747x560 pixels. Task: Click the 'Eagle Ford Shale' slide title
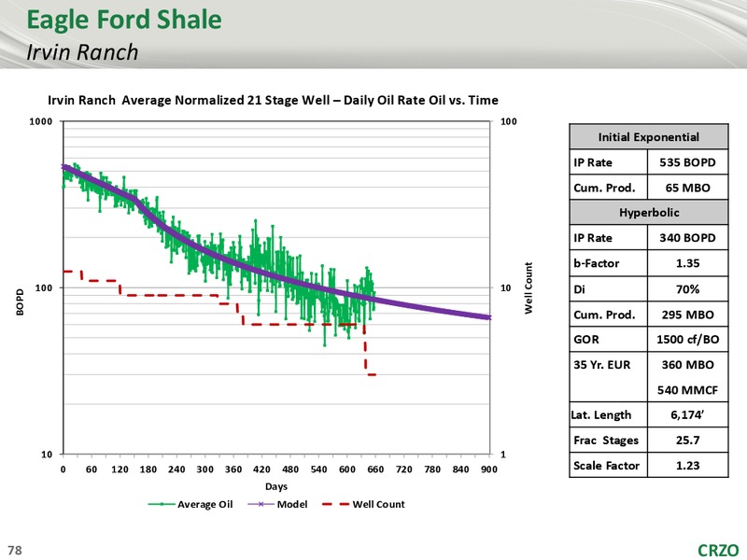point(124,21)
